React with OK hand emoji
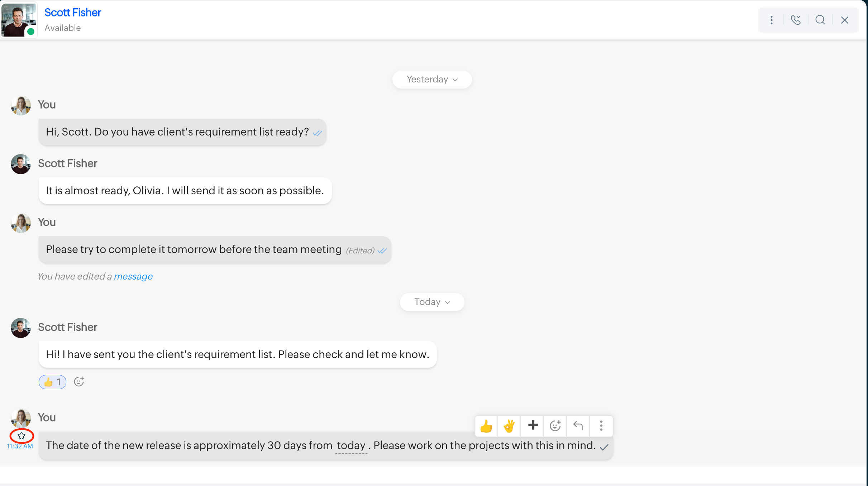Image resolution: width=868 pixels, height=486 pixels. pos(509,426)
